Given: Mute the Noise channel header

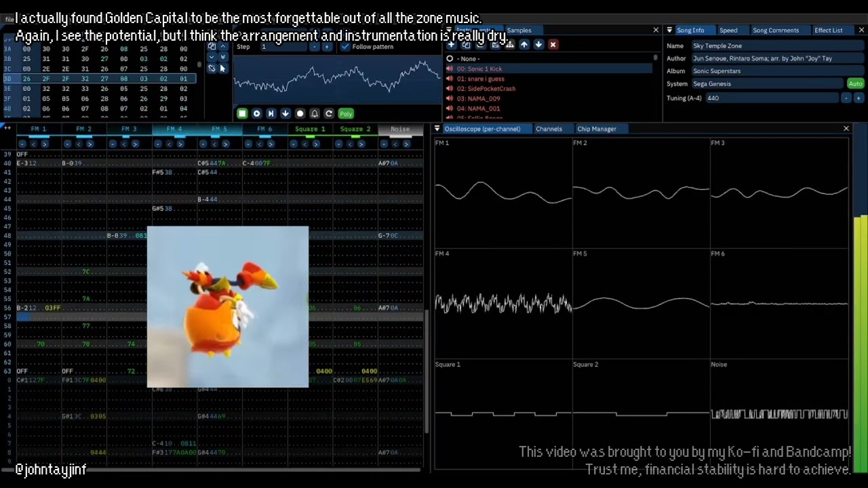Looking at the screenshot, I should (400, 129).
